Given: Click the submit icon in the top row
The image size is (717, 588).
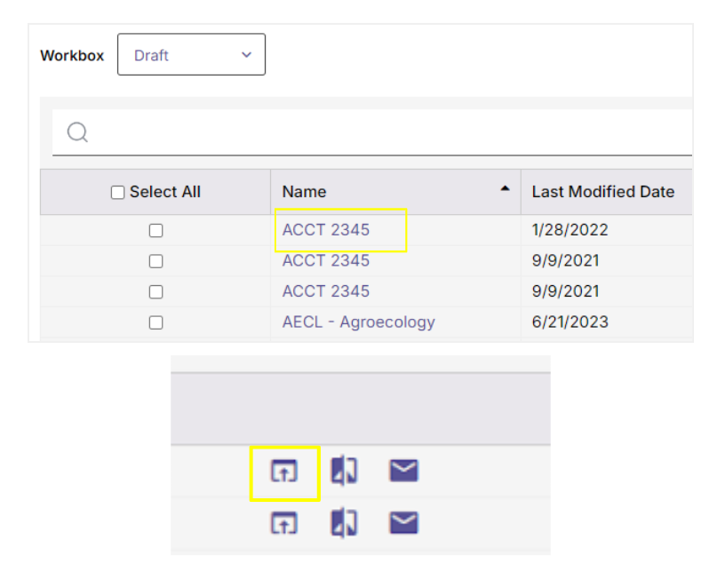Looking at the screenshot, I should [283, 472].
